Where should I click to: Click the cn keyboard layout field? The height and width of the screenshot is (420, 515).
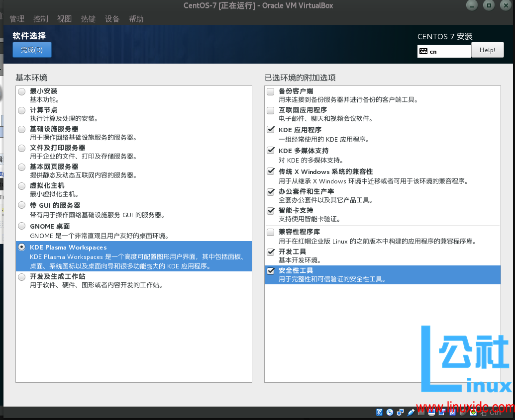[444, 51]
